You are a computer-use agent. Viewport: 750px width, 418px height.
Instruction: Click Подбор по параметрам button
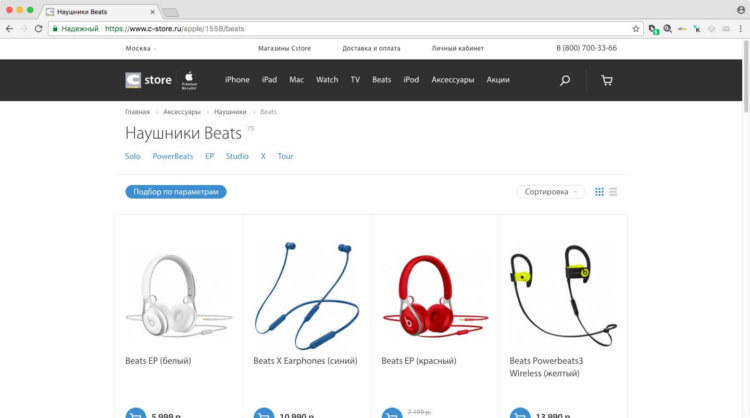click(176, 192)
